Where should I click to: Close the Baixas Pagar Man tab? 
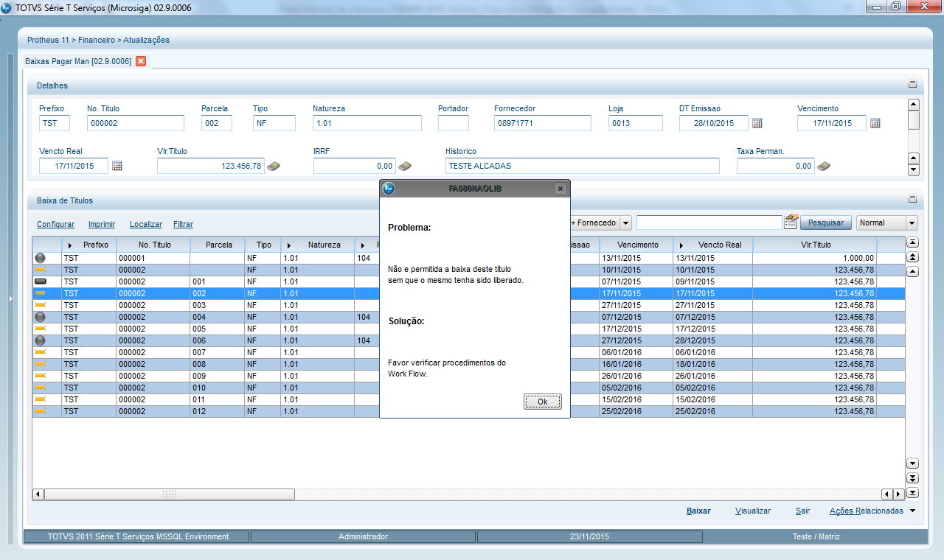coord(141,61)
